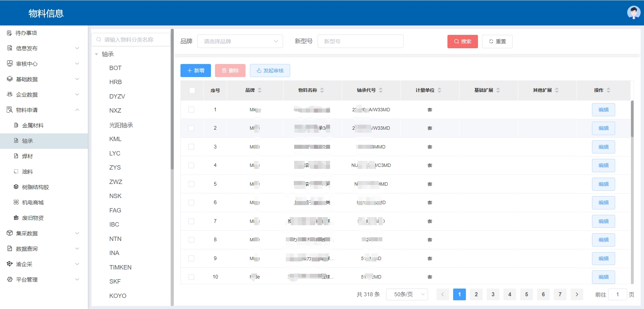Click the 新型号 input field
The height and width of the screenshot is (309, 644).
(x=360, y=41)
